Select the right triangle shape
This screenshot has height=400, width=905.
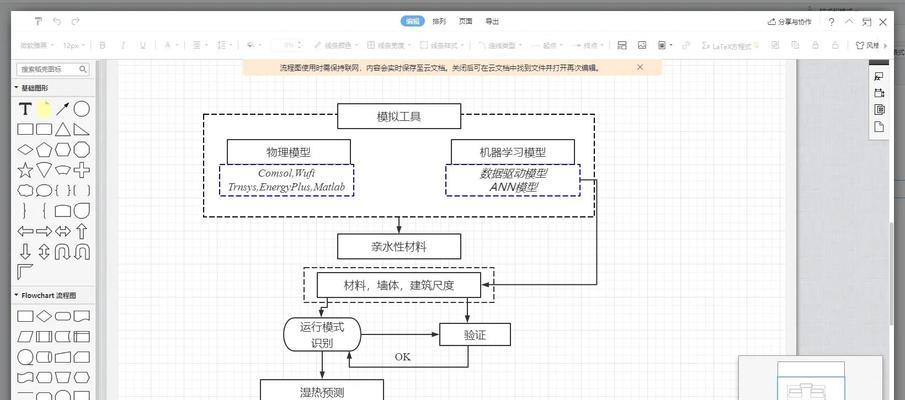click(x=81, y=129)
